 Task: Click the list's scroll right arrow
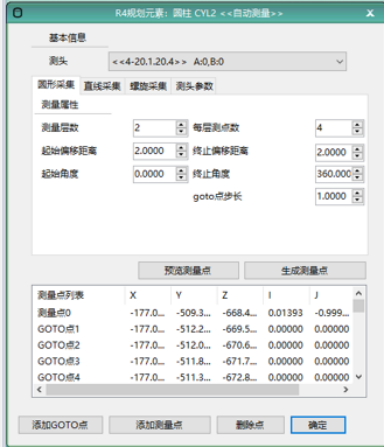pos(346,389)
